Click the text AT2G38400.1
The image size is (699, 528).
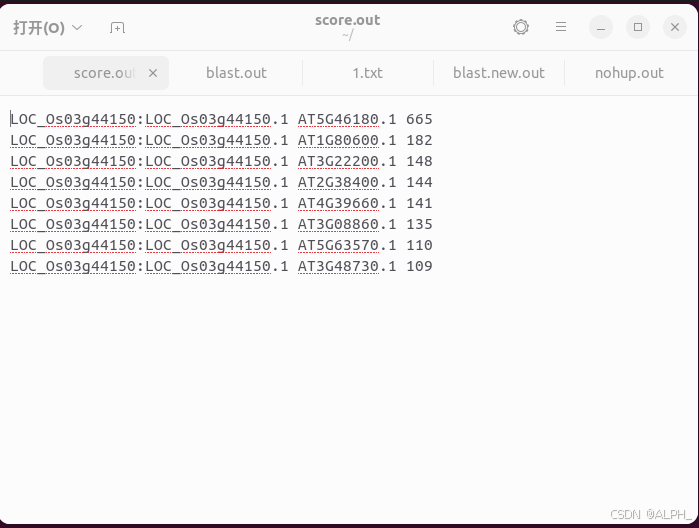point(347,182)
